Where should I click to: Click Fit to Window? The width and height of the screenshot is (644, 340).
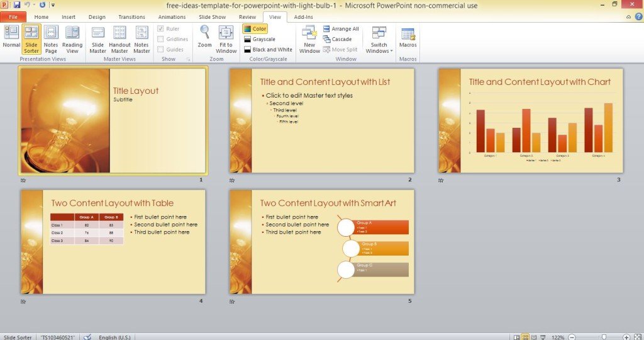[226, 39]
